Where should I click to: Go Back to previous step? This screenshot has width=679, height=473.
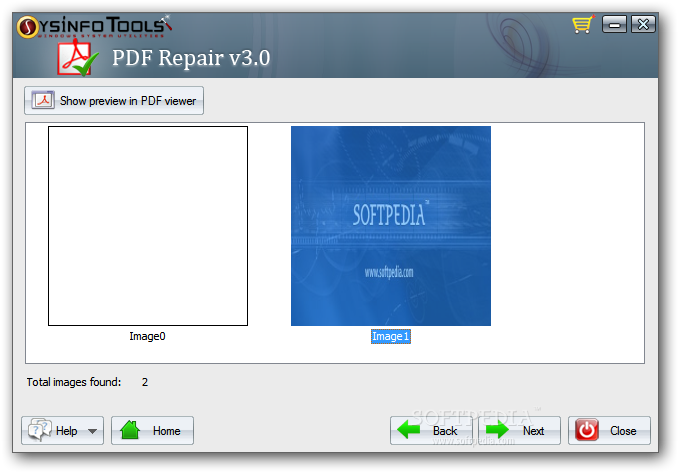(x=431, y=431)
